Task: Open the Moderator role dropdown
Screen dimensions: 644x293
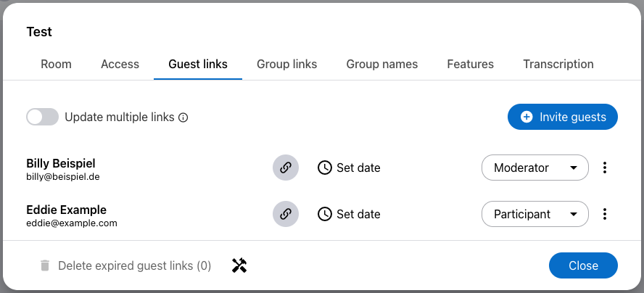Action: tap(534, 168)
